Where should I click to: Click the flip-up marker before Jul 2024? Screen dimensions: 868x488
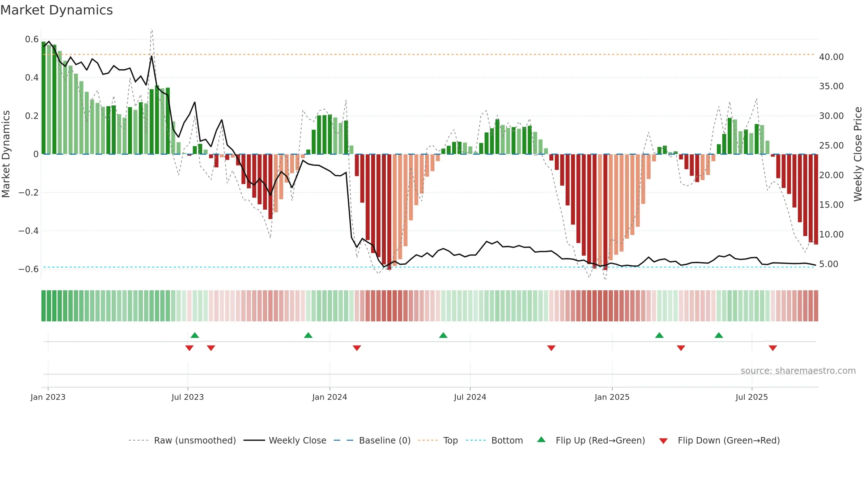443,335
